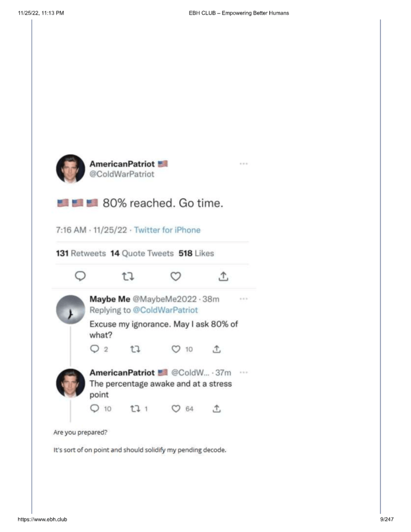The height and width of the screenshot is (532, 411).
Task: Click AmericanPatriot's profile photo on main tweet
Action: tap(70, 169)
